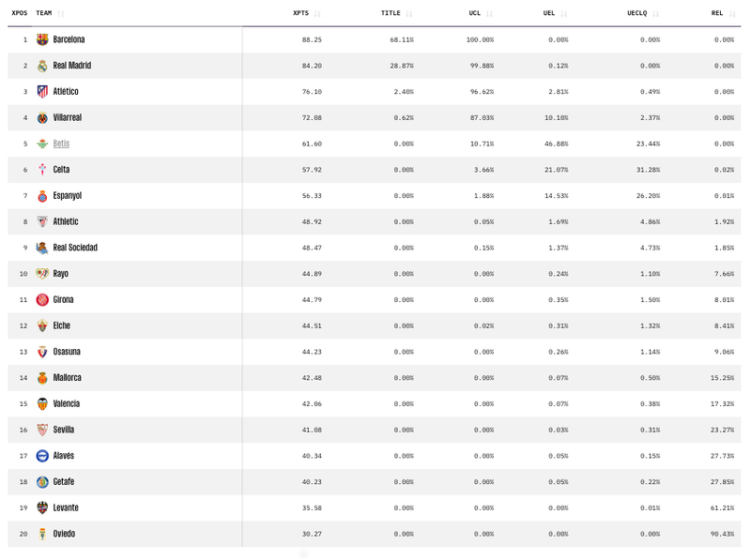Click the Villarreal yellow crest icon
Viewport: 751px width, 560px height.
(x=42, y=118)
